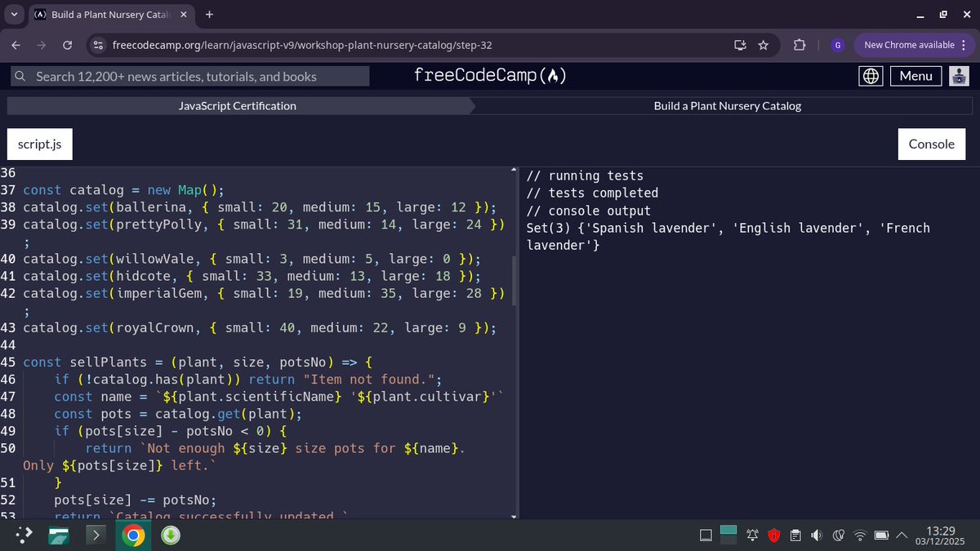The image size is (980, 551).
Task: Open the Chrome extensions puzzle icon
Action: pyautogui.click(x=800, y=45)
